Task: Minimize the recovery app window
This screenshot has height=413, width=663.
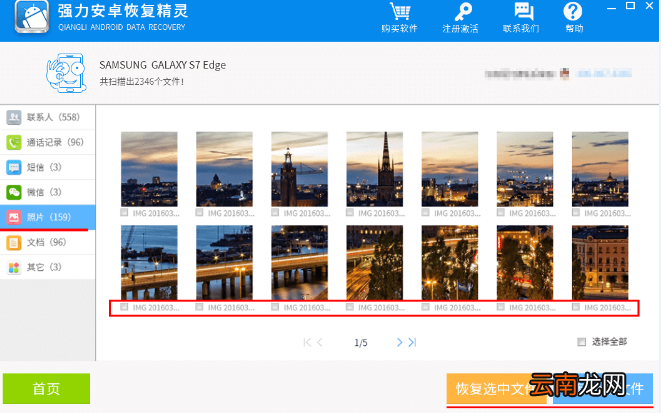Action: 611,7
